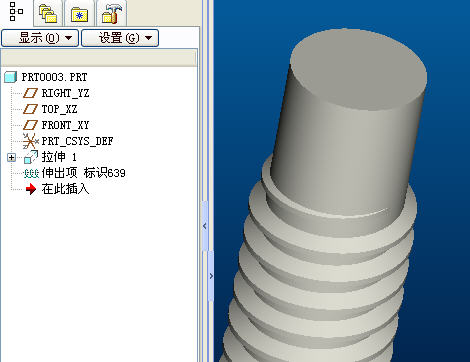Image resolution: width=470 pixels, height=362 pixels.
Task: Click the red arrow insert-here icon
Action: 31,189
